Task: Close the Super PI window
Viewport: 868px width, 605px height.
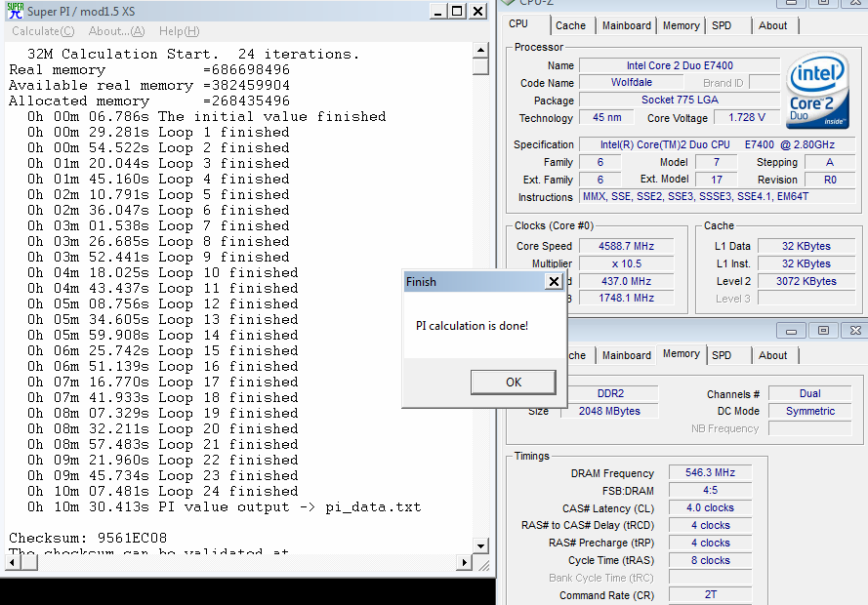Action: pyautogui.click(x=477, y=11)
